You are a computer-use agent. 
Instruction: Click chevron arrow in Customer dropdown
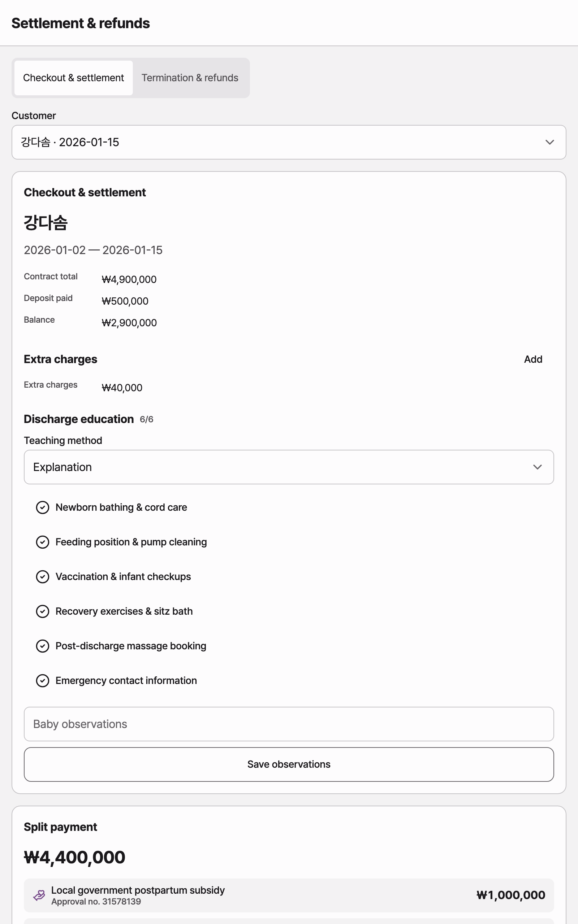[x=549, y=142]
